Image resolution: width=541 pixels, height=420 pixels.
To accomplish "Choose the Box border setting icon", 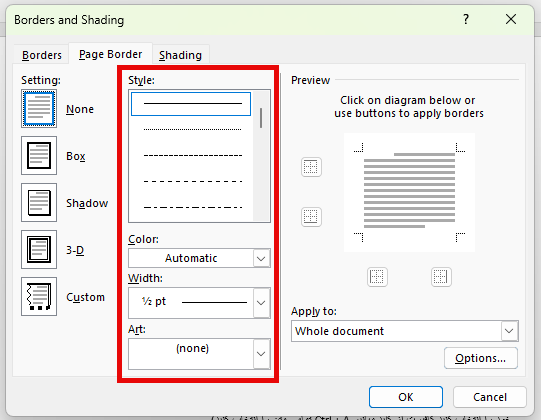I will 39,156.
